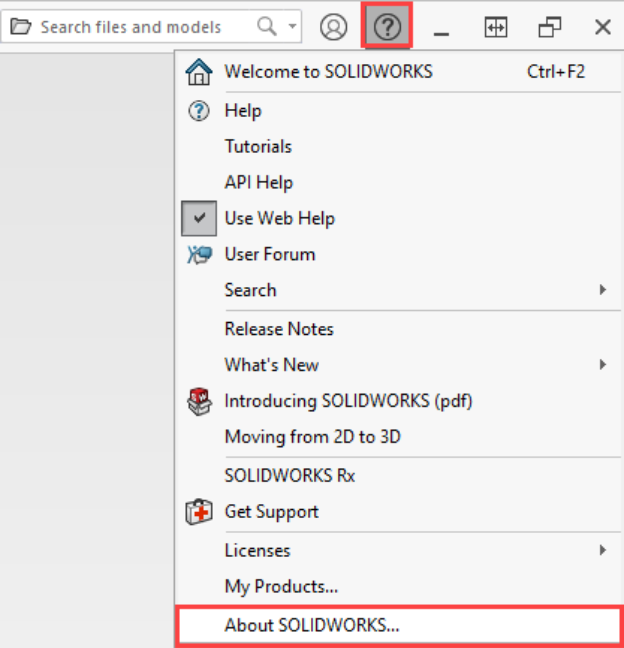
Task: Select Get Support with first-aid icon
Action: click(271, 511)
